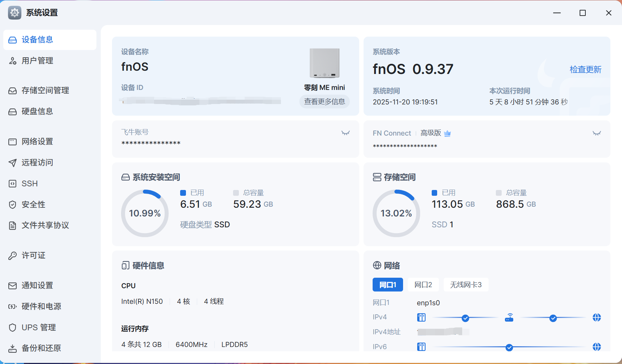The image size is (622, 364).
Task: Click the 13.02% storage usage ring
Action: pos(396,213)
